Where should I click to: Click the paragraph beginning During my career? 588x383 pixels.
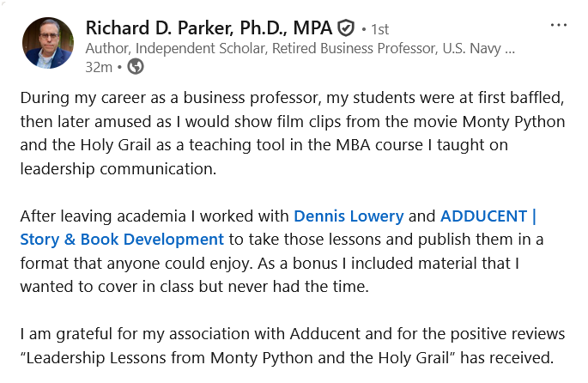point(293,133)
